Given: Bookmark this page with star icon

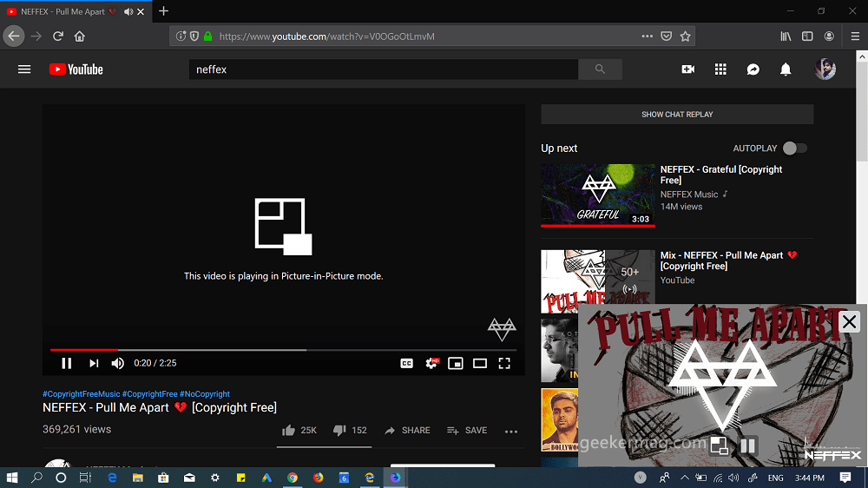Looking at the screenshot, I should point(686,36).
